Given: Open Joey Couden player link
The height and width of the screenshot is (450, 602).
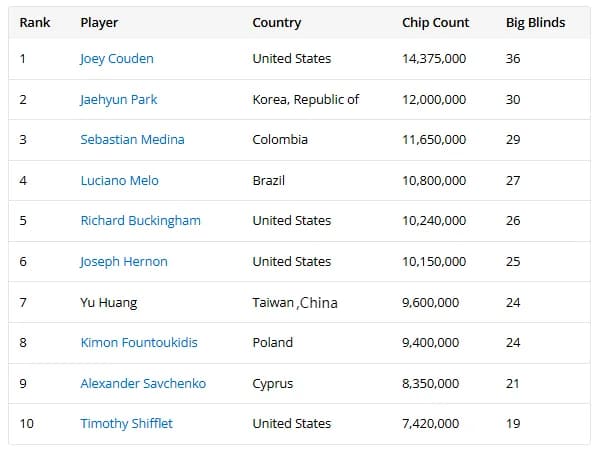Looking at the screenshot, I should tap(117, 59).
